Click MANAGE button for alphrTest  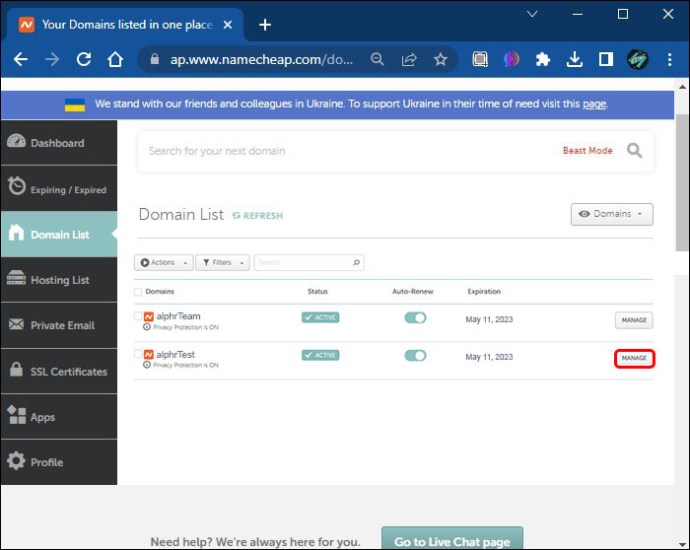634,358
